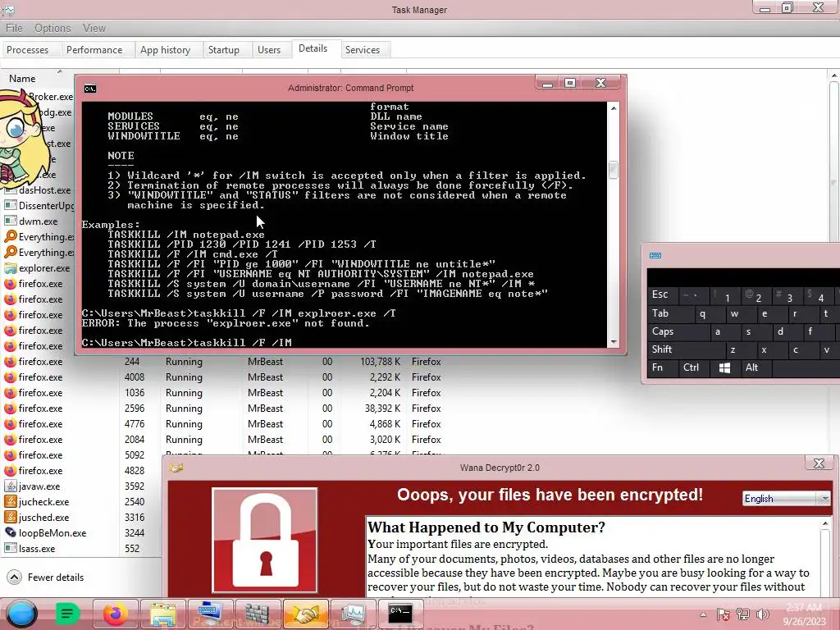Open the green chat app taskbar icon

pyautogui.click(x=67, y=614)
